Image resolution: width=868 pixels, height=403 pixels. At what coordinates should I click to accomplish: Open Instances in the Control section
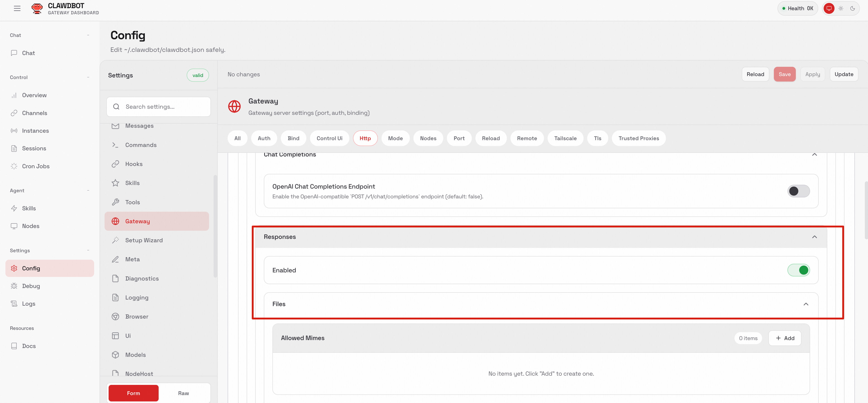pyautogui.click(x=35, y=130)
